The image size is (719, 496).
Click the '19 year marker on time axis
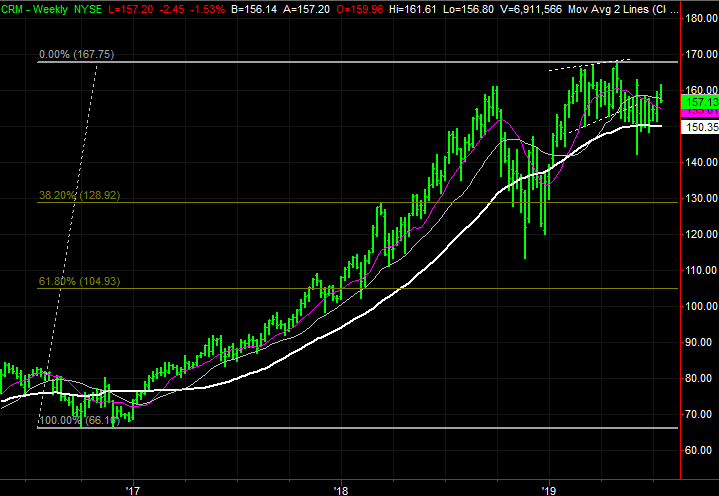coord(548,491)
